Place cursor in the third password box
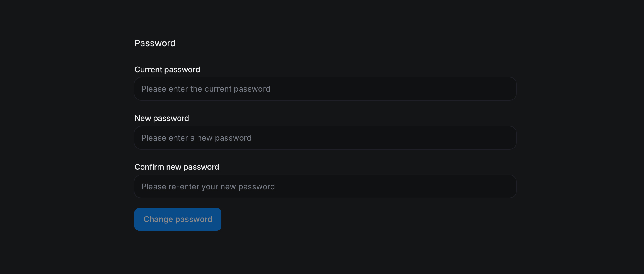 [x=325, y=187]
